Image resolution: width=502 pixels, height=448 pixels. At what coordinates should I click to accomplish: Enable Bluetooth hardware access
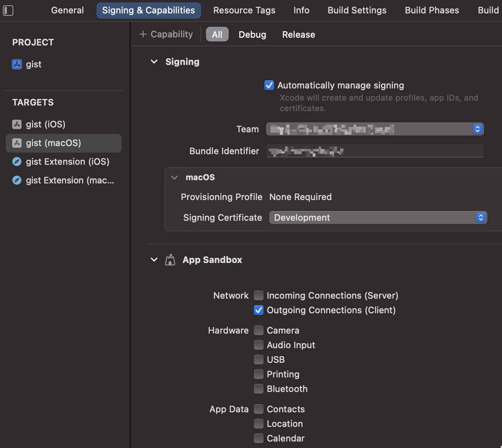(x=259, y=389)
